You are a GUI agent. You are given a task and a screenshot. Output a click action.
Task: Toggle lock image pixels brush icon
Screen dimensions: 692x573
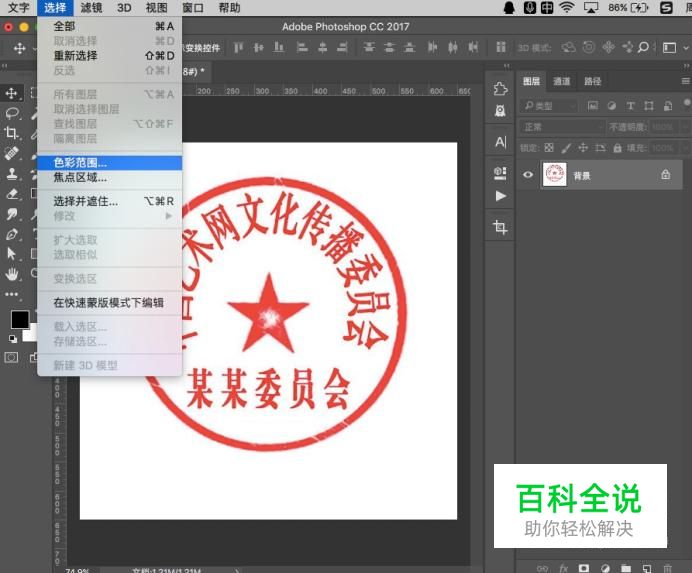coord(566,148)
